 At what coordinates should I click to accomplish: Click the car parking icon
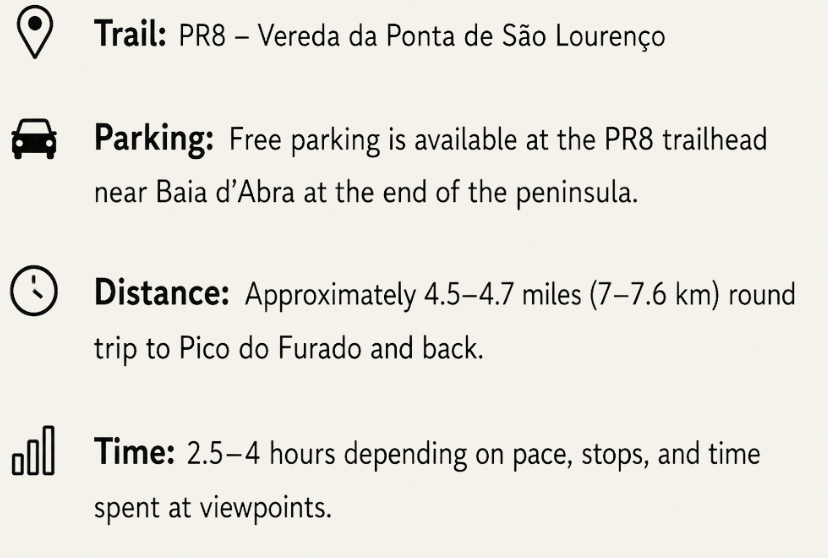pos(34,139)
